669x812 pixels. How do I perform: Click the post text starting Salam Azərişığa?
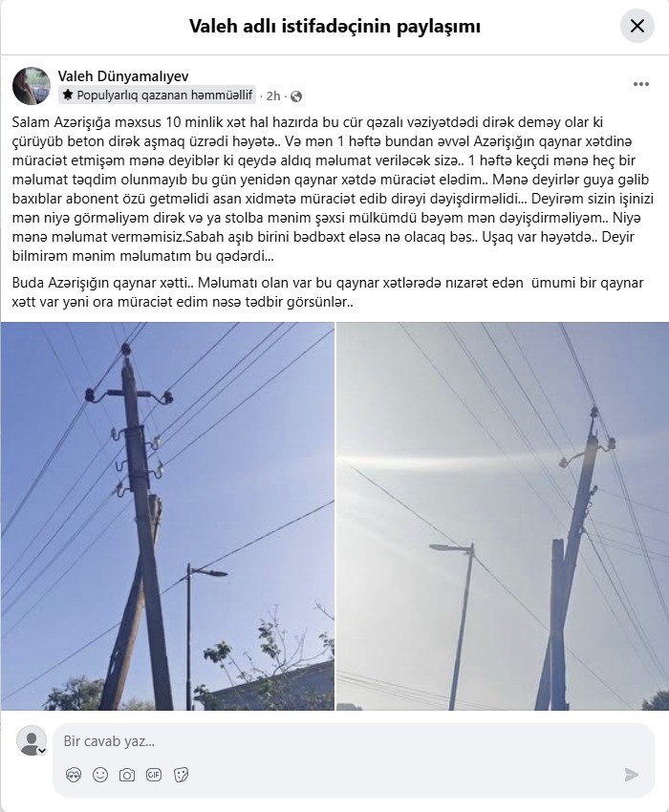334,189
